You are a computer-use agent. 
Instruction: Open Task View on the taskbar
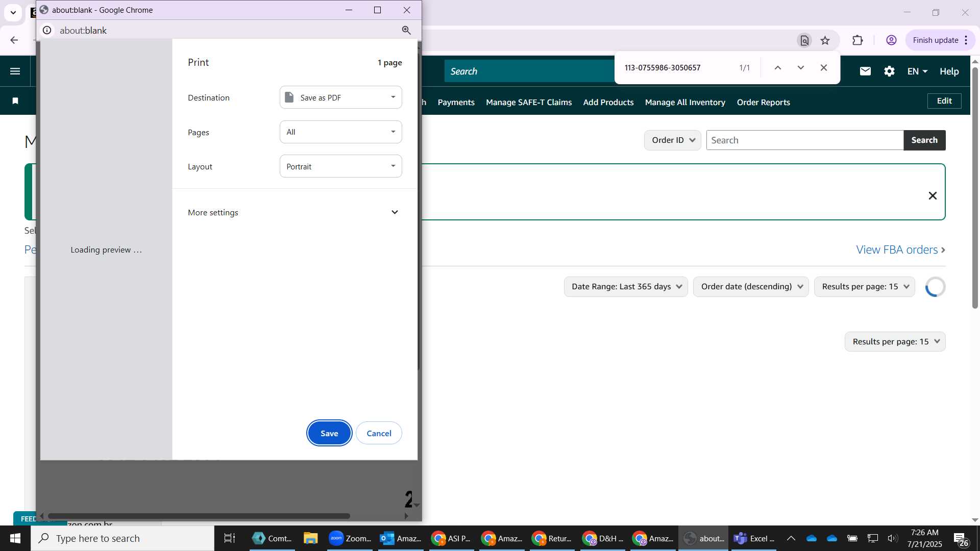[x=230, y=538]
